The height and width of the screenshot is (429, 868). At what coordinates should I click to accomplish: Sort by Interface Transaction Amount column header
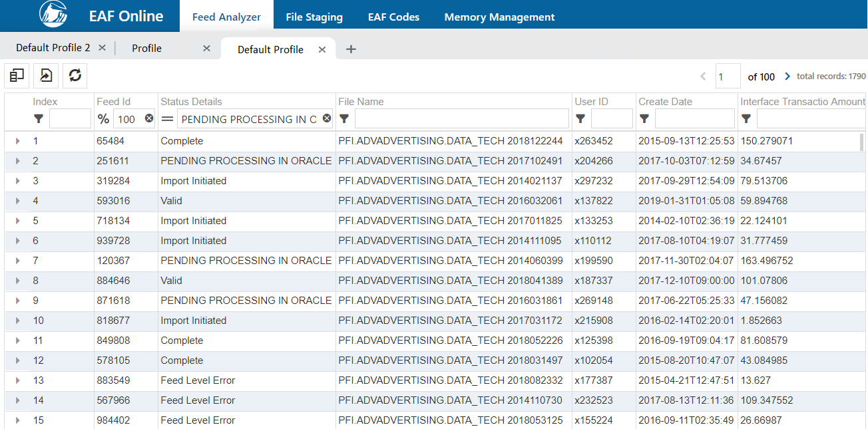803,102
